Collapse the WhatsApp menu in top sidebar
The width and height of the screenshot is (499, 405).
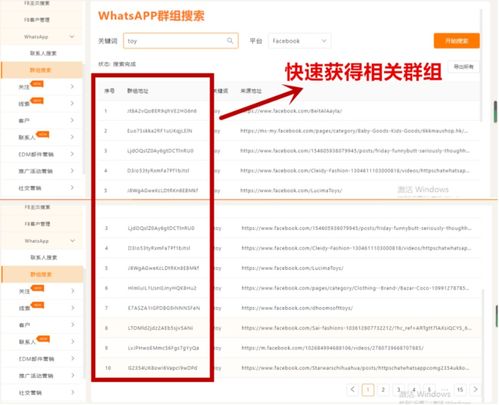[x=72, y=36]
